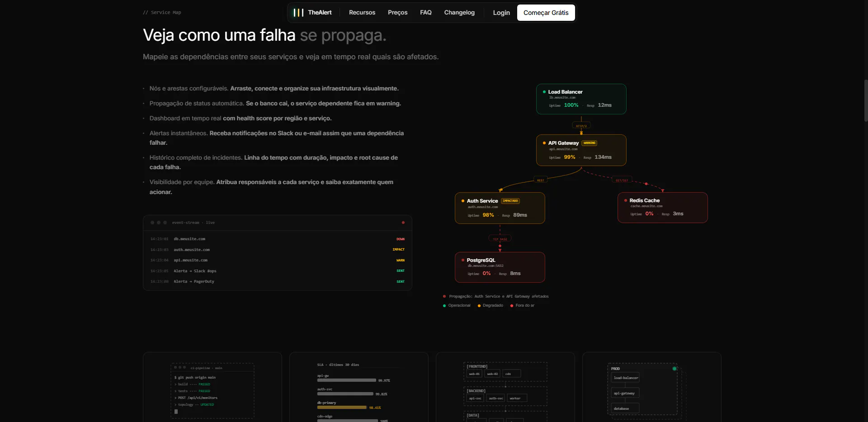
Task: Select the Load Balancer node
Action: click(581, 99)
